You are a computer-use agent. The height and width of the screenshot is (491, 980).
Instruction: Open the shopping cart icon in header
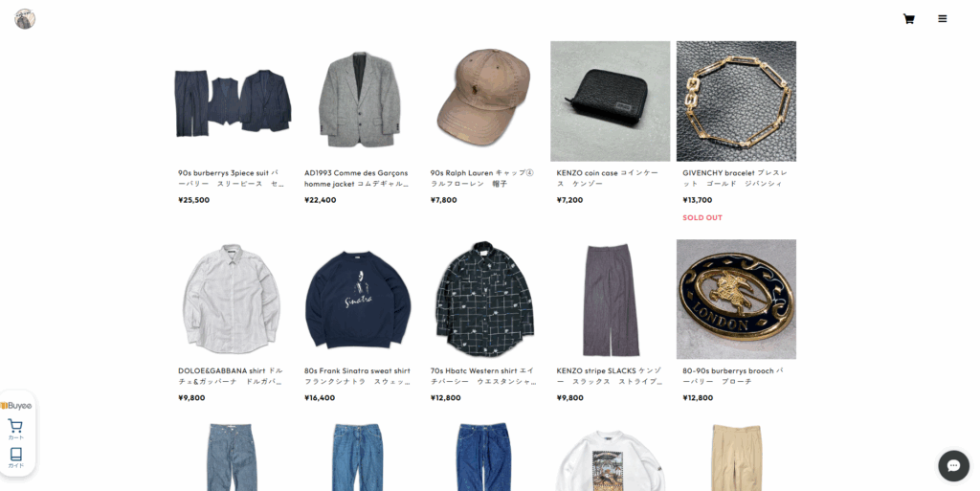click(x=909, y=19)
